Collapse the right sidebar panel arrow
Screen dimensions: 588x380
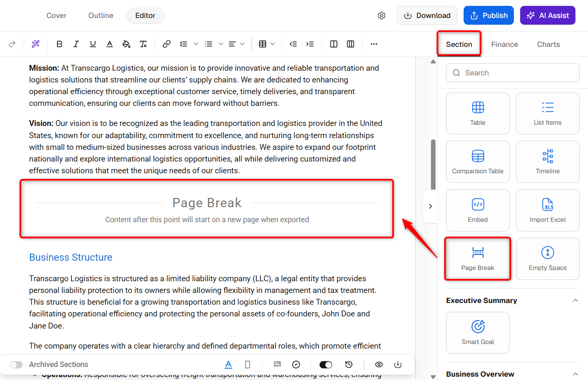tap(430, 206)
